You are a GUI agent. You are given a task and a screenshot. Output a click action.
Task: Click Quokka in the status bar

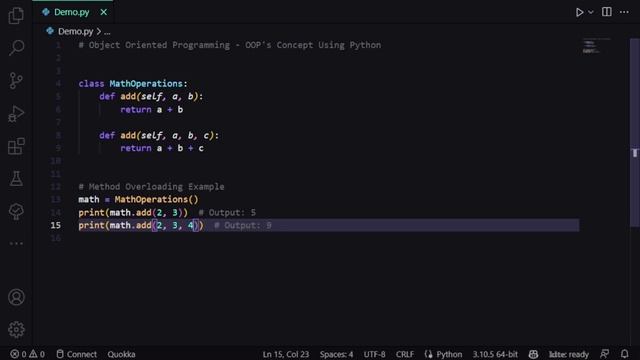click(121, 354)
